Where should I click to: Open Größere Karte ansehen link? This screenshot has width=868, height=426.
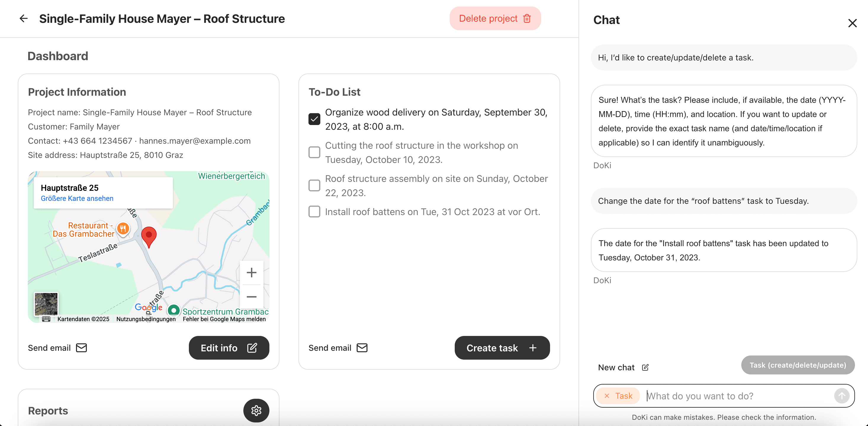coord(77,198)
